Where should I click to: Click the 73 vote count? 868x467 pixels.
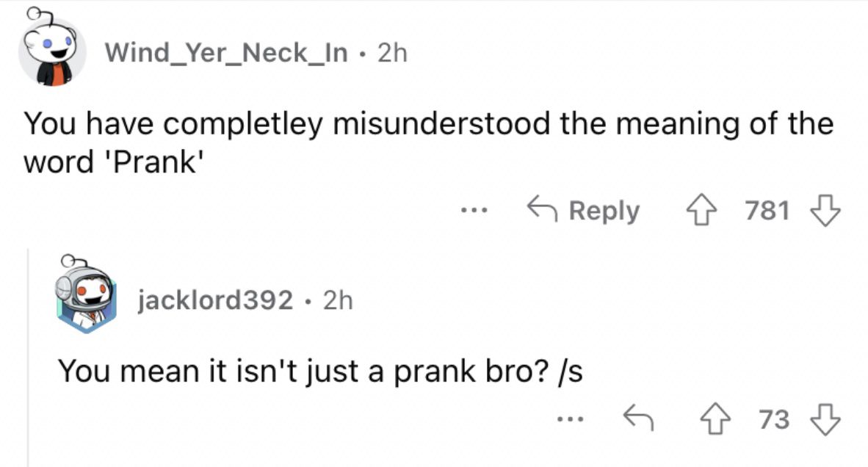click(774, 419)
